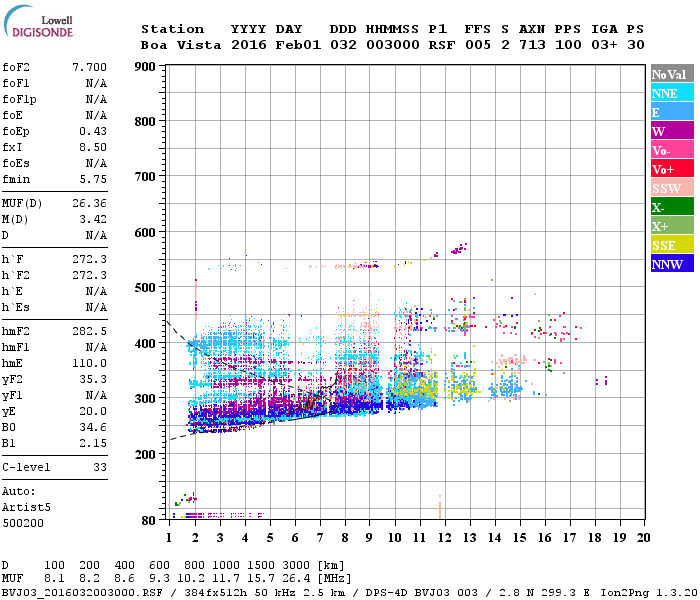Viewport: 700px width, 600px height.
Task: Select the Vo+ red legend swatch
Action: [672, 169]
